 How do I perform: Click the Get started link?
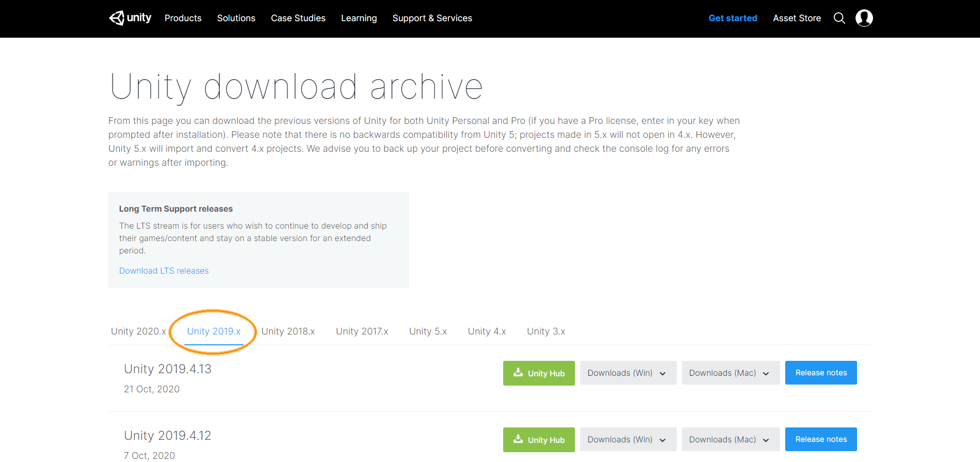point(733,18)
